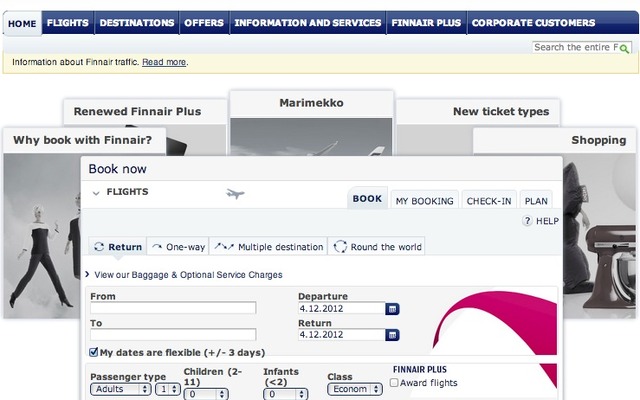Screen dimensions: 640x400
Task: Click the Book now heading
Action: (118, 169)
